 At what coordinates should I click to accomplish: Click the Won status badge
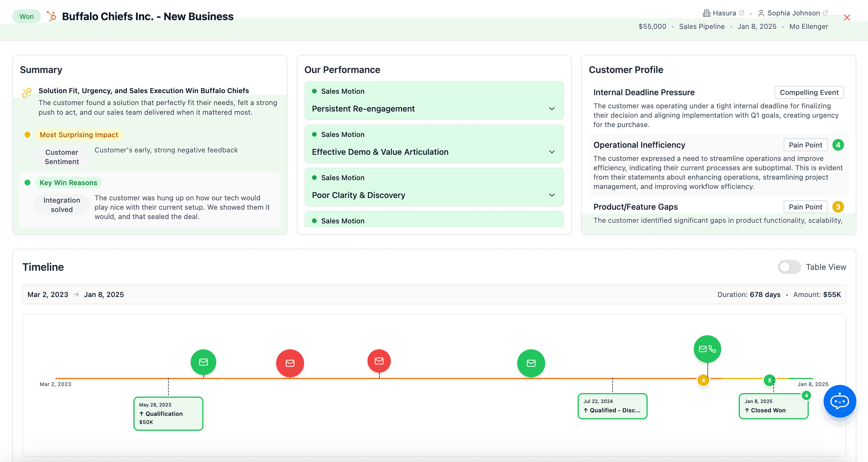point(26,16)
